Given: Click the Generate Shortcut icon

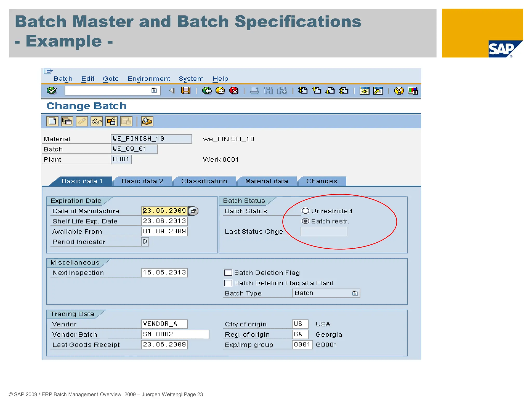Looking at the screenshot, I should click(378, 91).
